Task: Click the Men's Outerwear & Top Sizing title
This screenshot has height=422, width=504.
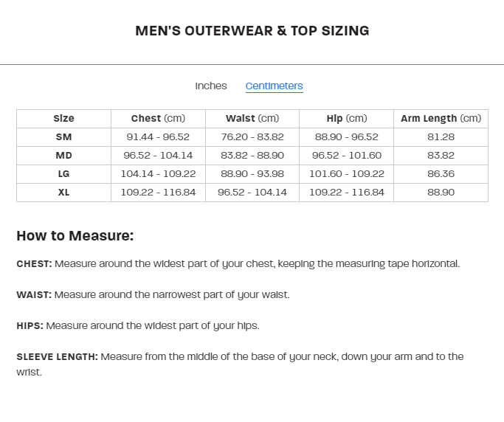Action: click(252, 31)
